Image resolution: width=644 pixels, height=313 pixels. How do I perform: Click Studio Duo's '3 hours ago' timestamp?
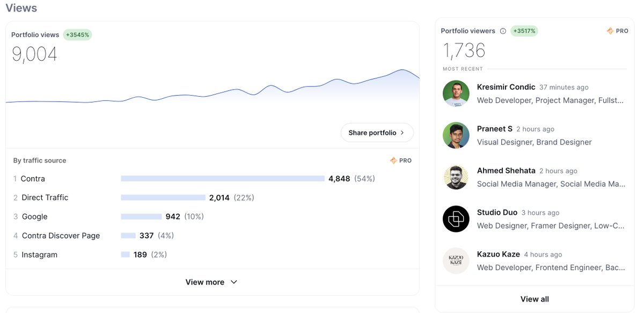(540, 213)
